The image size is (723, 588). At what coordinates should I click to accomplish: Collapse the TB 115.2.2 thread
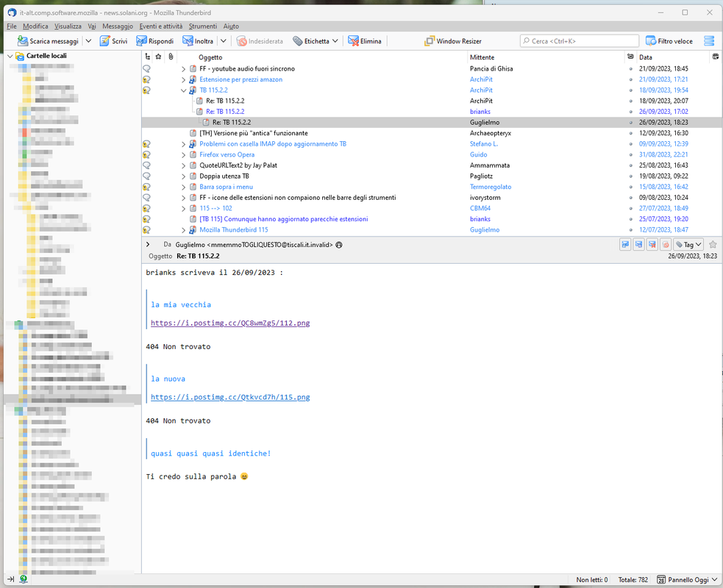click(x=184, y=90)
